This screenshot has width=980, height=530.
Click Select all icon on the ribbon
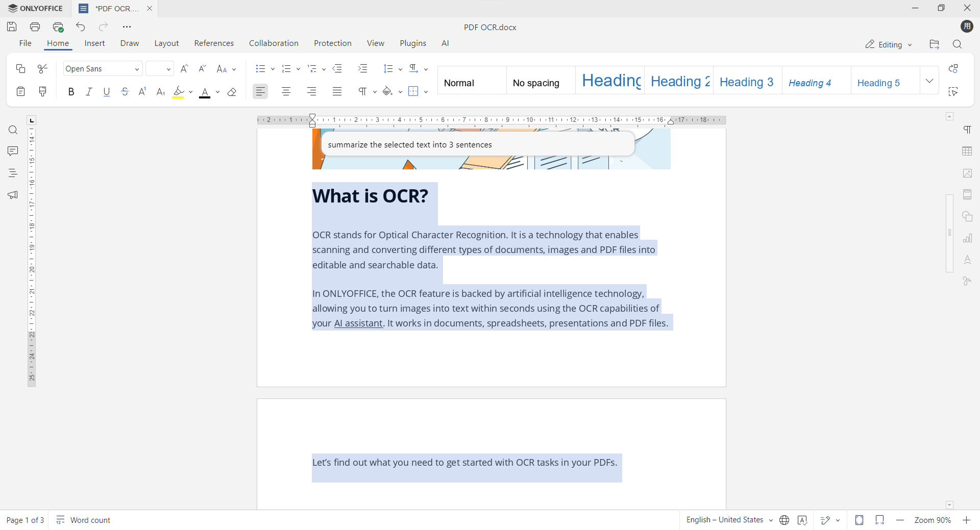pos(953,91)
